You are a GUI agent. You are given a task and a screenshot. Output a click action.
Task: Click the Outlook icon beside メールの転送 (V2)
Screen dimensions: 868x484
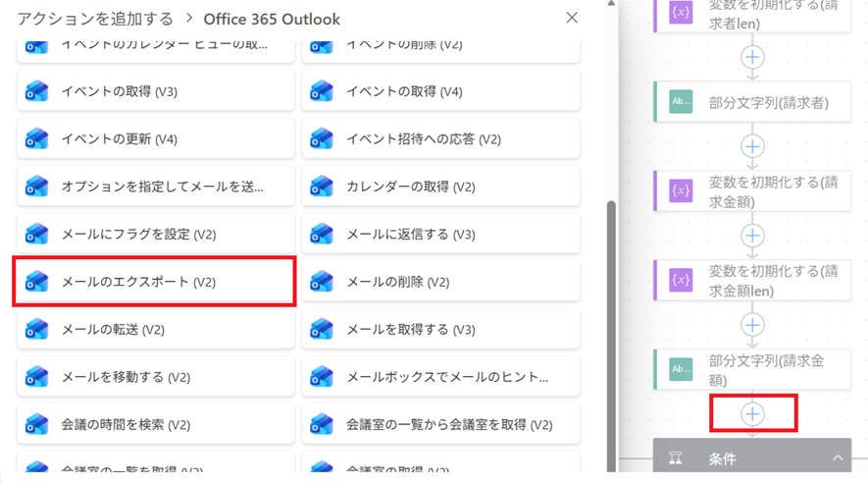pyautogui.click(x=36, y=330)
